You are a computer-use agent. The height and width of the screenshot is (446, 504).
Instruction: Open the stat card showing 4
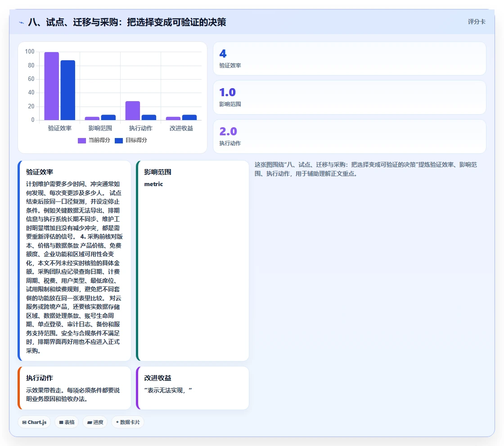pos(349,58)
